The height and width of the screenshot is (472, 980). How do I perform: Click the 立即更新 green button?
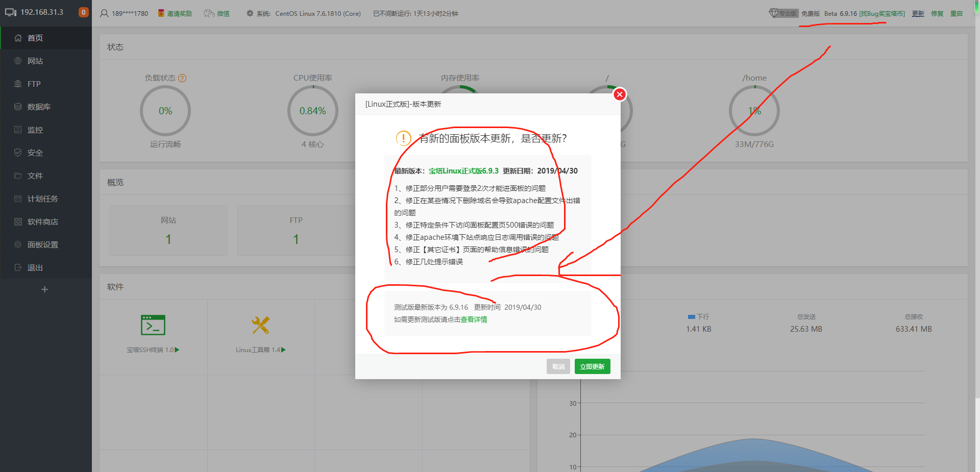(x=592, y=366)
